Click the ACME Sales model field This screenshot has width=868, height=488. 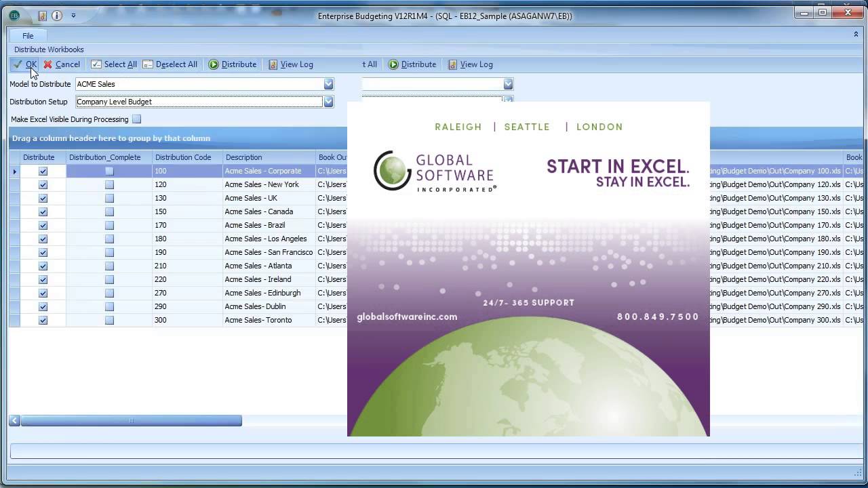tap(199, 84)
